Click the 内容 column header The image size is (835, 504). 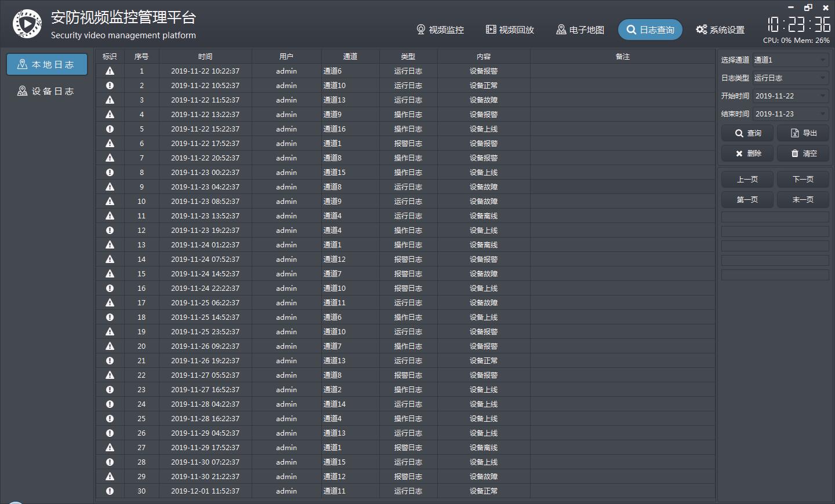(484, 56)
